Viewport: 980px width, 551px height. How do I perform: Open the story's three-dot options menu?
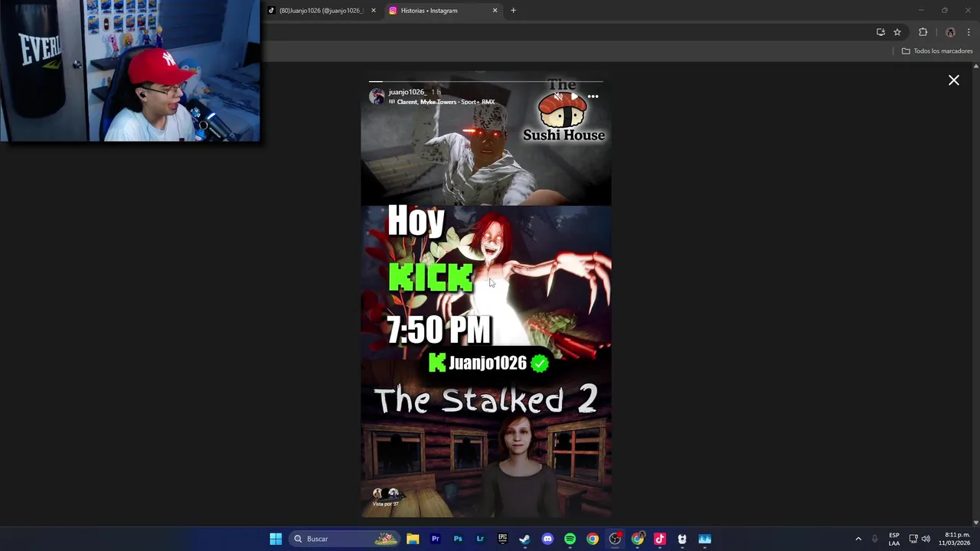point(593,96)
